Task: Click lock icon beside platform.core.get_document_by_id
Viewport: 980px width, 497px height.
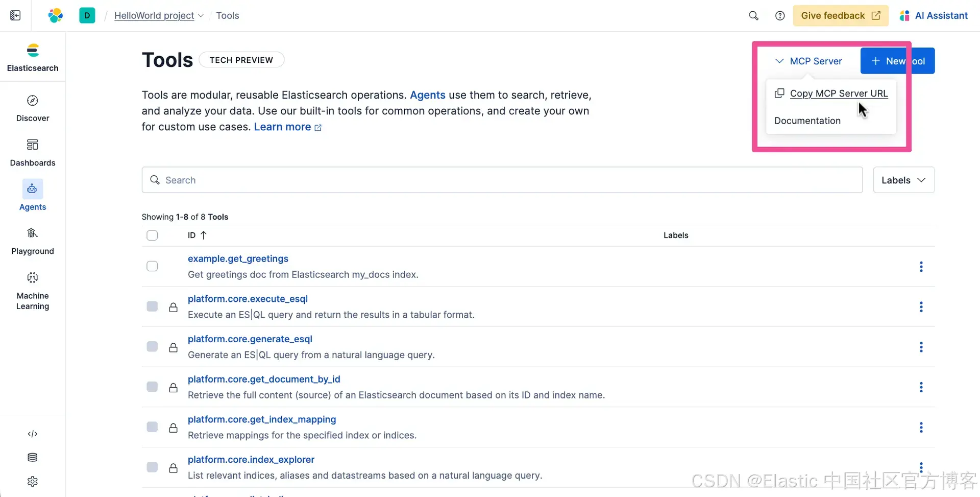Action: click(174, 388)
